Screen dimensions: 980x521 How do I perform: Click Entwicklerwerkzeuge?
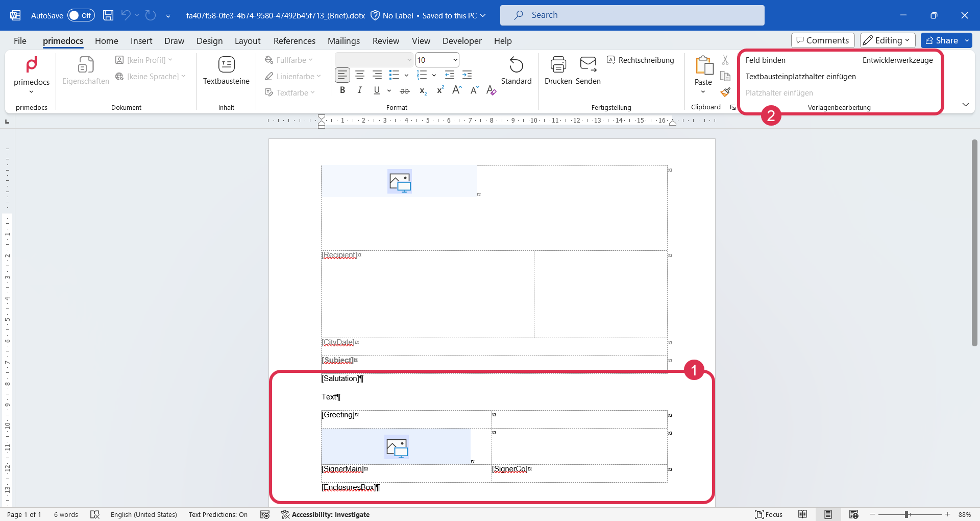[898, 60]
